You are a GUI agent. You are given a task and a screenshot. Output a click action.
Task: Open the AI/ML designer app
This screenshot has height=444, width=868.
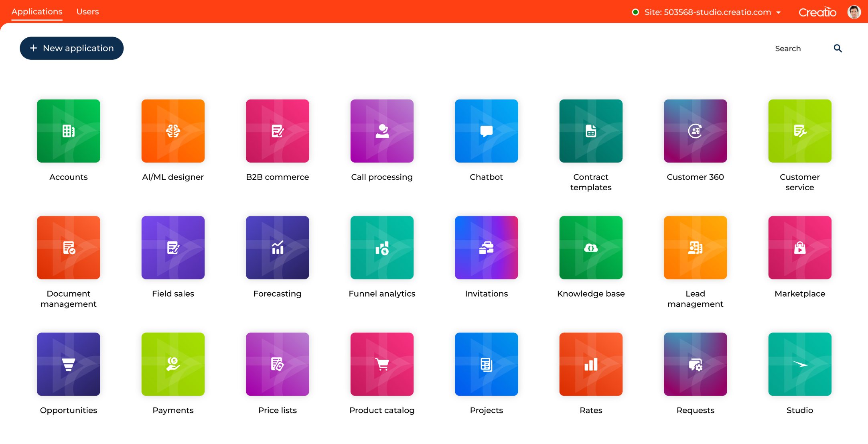click(x=173, y=131)
